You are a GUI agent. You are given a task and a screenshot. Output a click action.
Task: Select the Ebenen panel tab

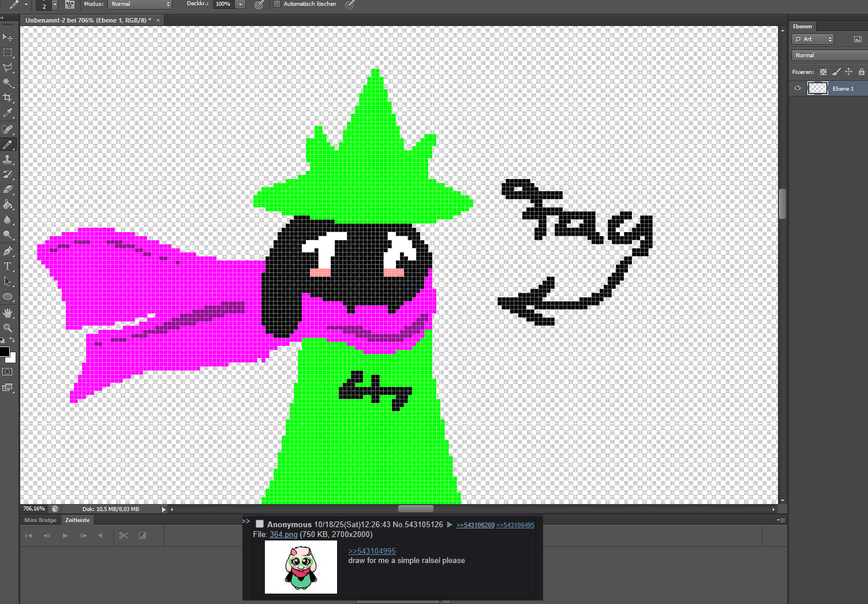(x=802, y=27)
